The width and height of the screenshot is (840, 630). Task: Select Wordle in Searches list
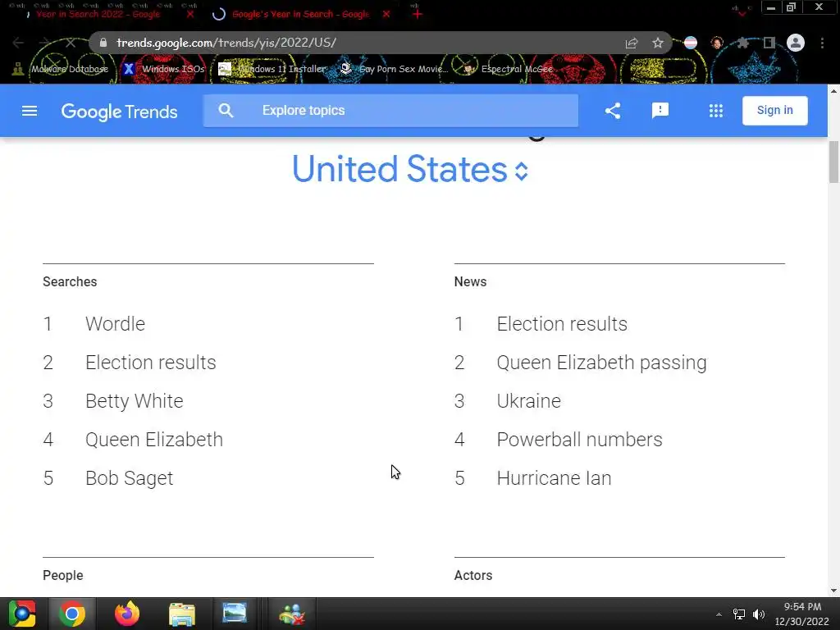pos(115,324)
